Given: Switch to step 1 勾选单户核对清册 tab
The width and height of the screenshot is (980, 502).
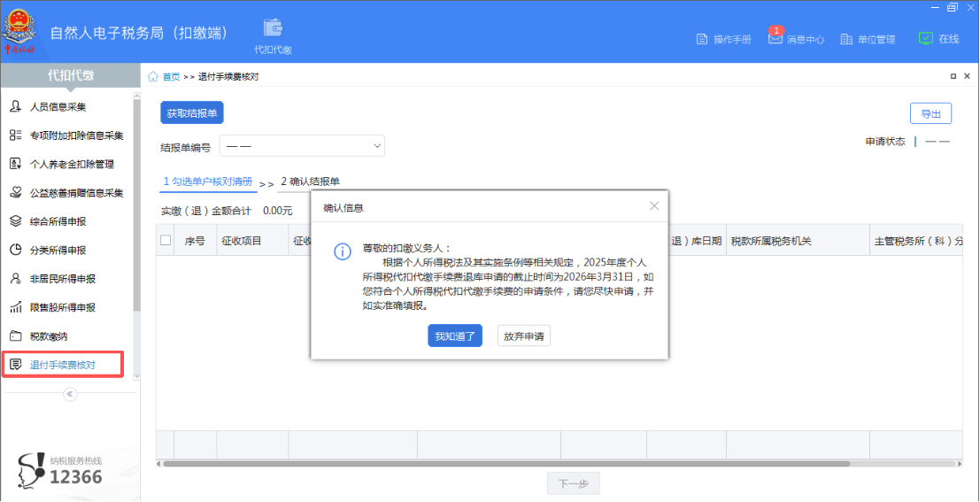Looking at the screenshot, I should pyautogui.click(x=208, y=181).
